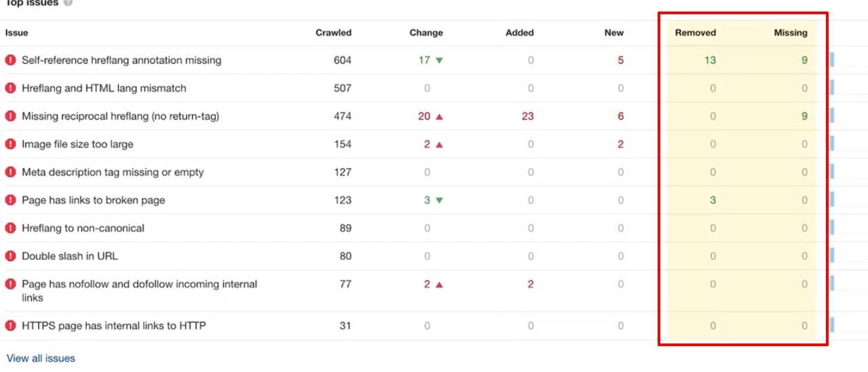This screenshot has width=868, height=372.
Task: Click the error icon beside Hreflang to non-canonical
Action: click(10, 228)
